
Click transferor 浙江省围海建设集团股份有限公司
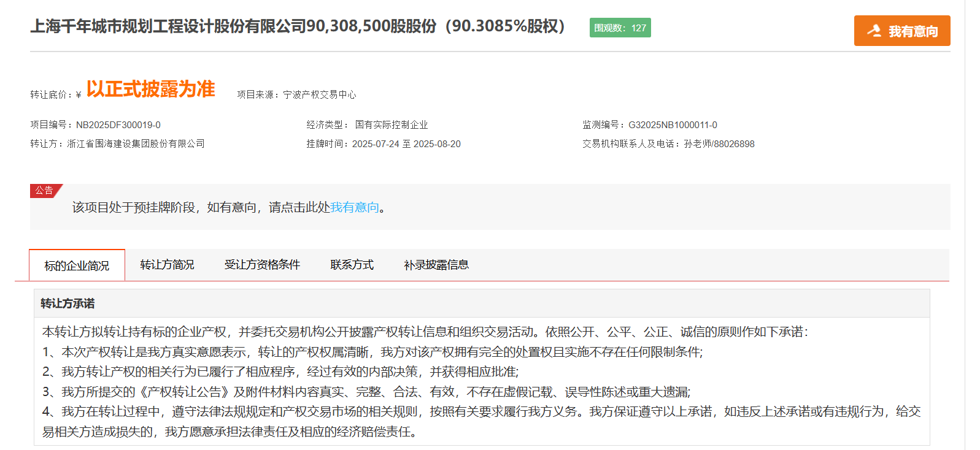coord(136,143)
